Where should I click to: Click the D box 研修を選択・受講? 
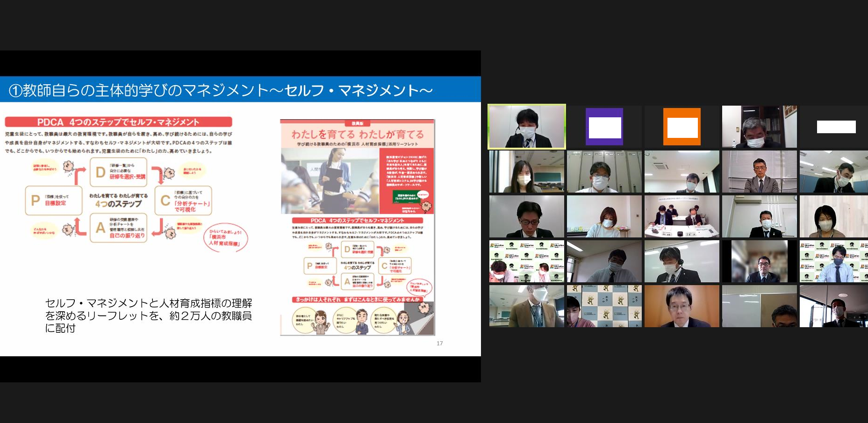coord(118,172)
